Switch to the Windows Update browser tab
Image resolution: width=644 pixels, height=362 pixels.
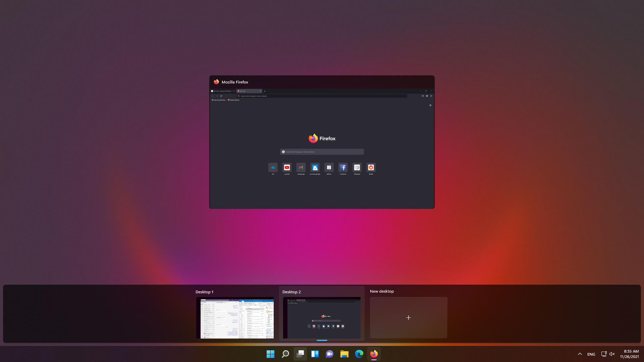221,91
